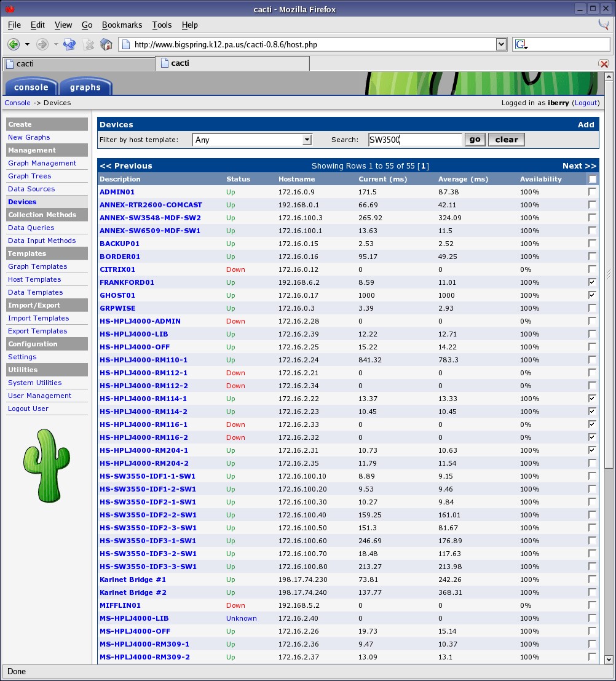Click the Reload page icon
The image size is (616, 681).
[x=69, y=44]
